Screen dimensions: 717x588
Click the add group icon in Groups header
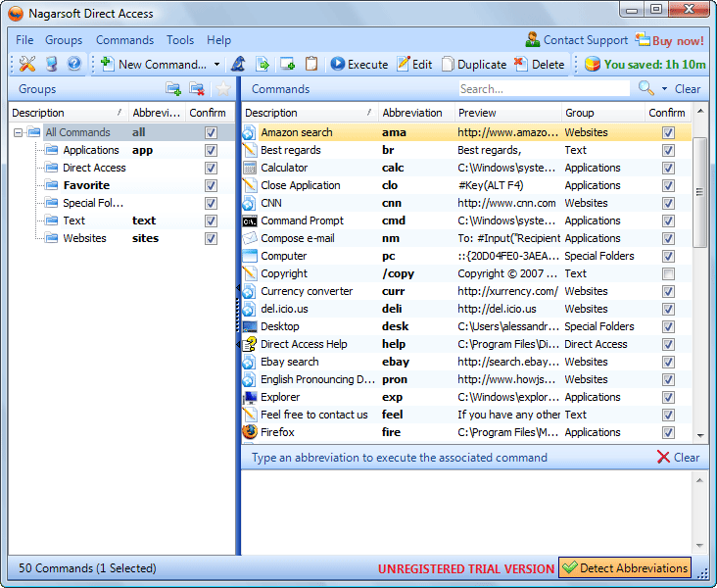(x=173, y=89)
